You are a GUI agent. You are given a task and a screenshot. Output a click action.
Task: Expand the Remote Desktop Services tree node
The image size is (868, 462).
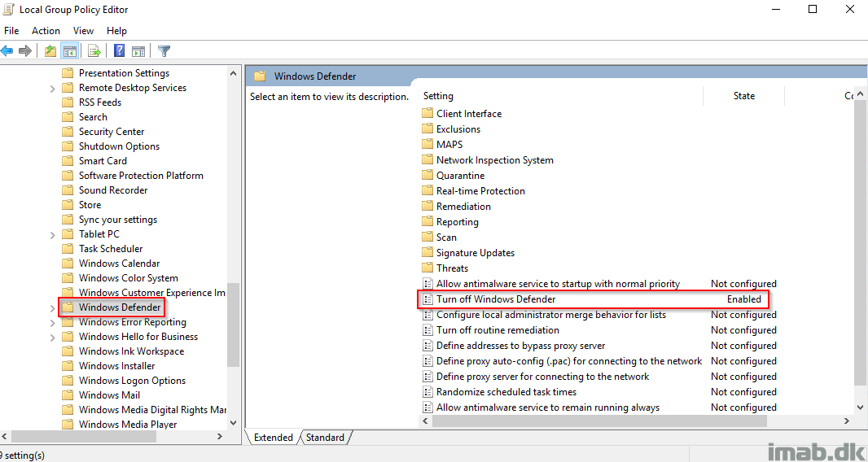point(53,88)
